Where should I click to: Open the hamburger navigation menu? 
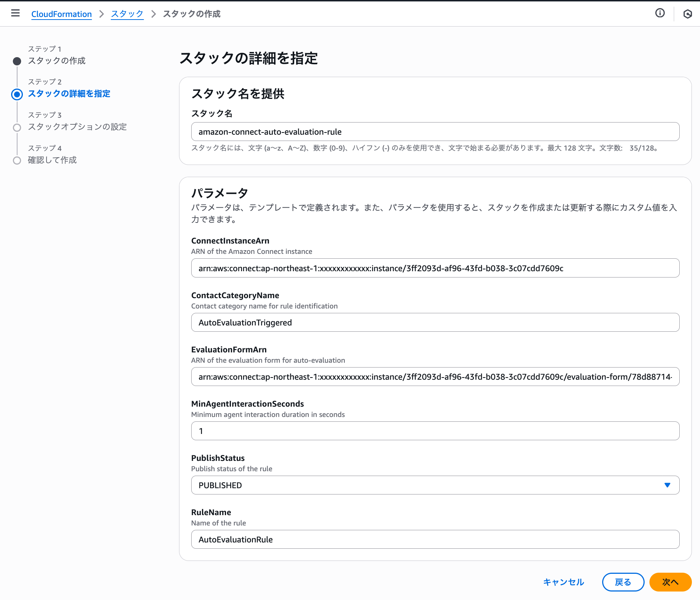[x=16, y=13]
